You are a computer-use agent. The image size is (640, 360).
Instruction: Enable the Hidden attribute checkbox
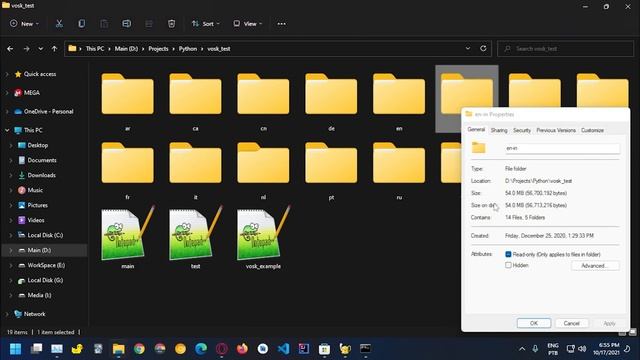(x=508, y=265)
